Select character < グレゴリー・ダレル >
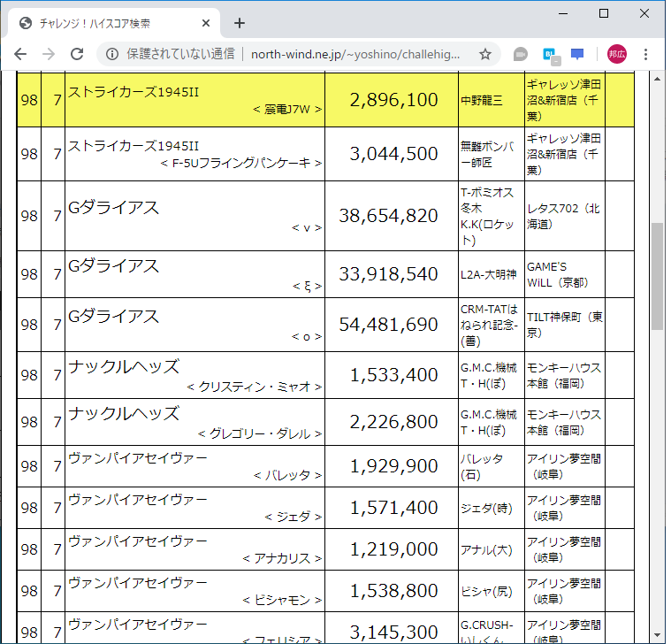The height and width of the screenshot is (644, 671). click(x=260, y=434)
